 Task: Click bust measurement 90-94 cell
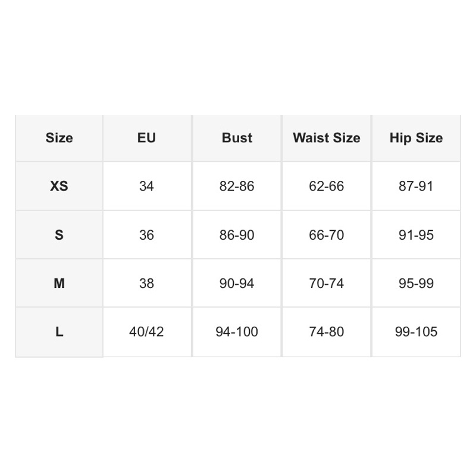[x=237, y=283]
